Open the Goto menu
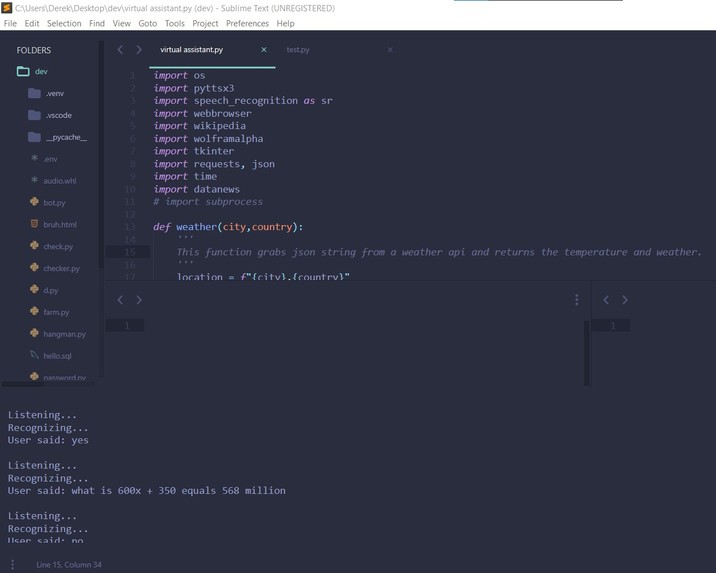 point(147,23)
